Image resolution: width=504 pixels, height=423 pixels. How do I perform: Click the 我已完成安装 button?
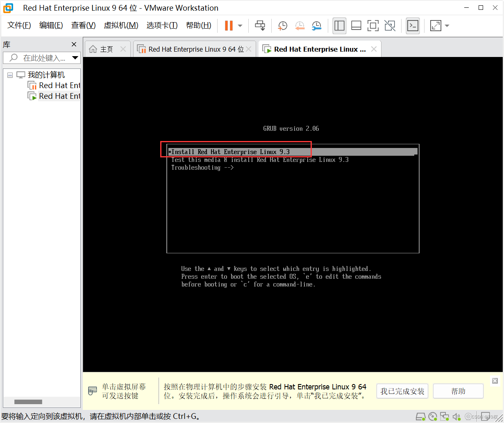(x=402, y=391)
